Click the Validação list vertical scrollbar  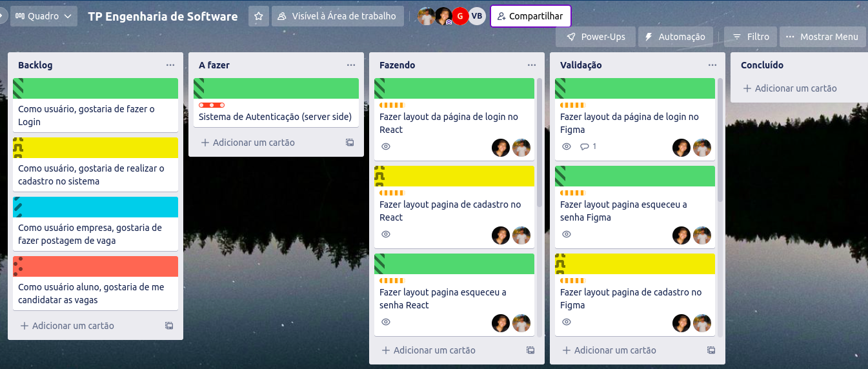pyautogui.click(x=720, y=141)
